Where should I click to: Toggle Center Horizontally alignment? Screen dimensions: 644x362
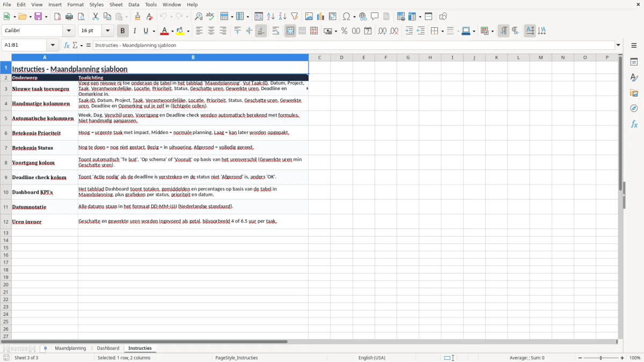click(x=211, y=31)
